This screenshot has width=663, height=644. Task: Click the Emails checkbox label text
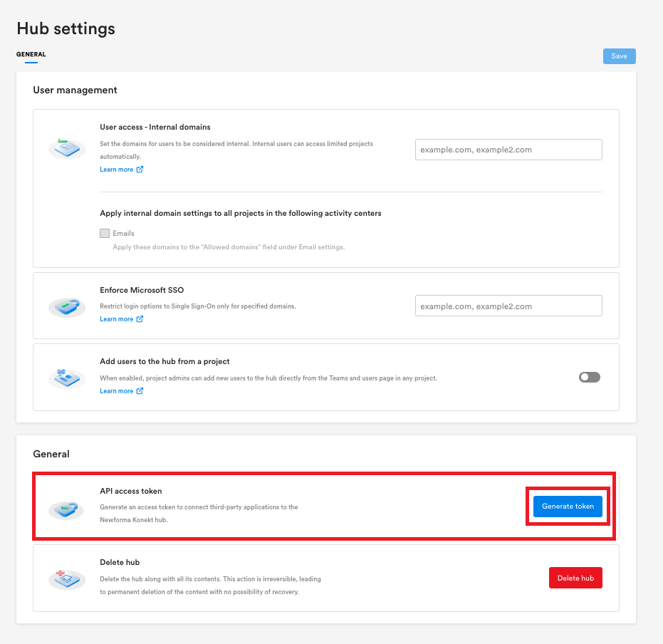pos(123,233)
